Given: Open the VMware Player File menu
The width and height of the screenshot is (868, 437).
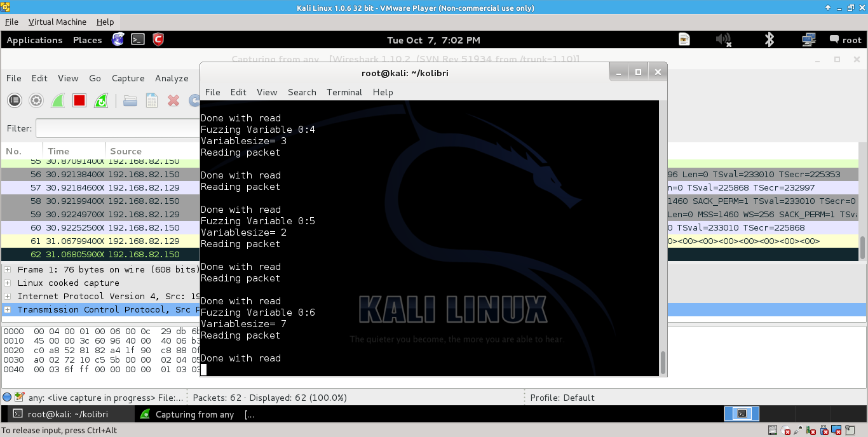Looking at the screenshot, I should 11,22.
